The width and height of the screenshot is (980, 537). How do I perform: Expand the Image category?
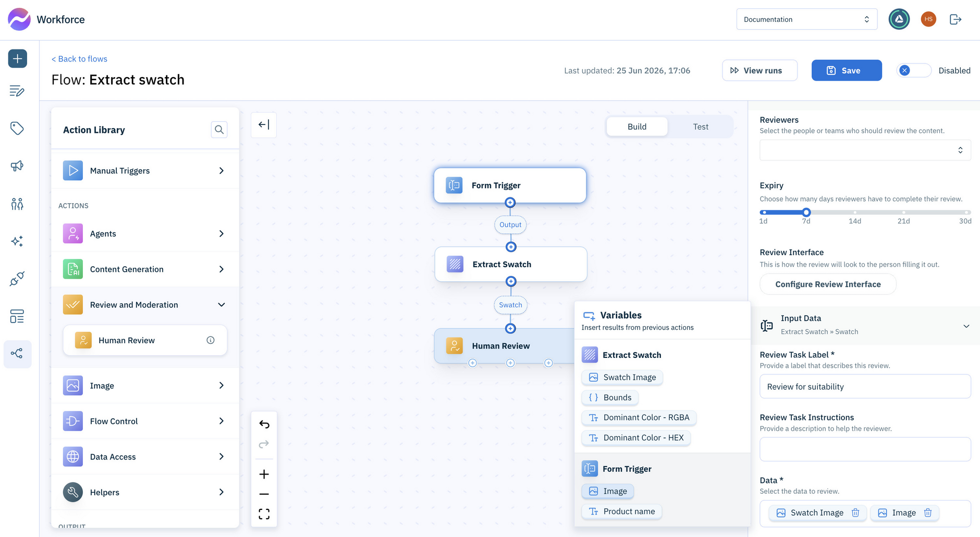145,385
